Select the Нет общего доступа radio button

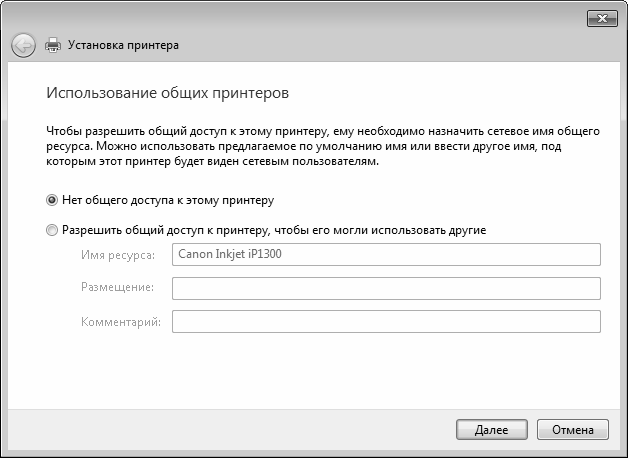[52, 200]
